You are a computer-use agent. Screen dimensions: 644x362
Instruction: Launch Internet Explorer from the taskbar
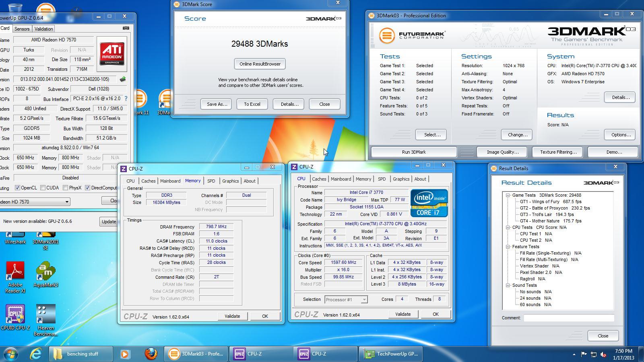click(x=36, y=354)
